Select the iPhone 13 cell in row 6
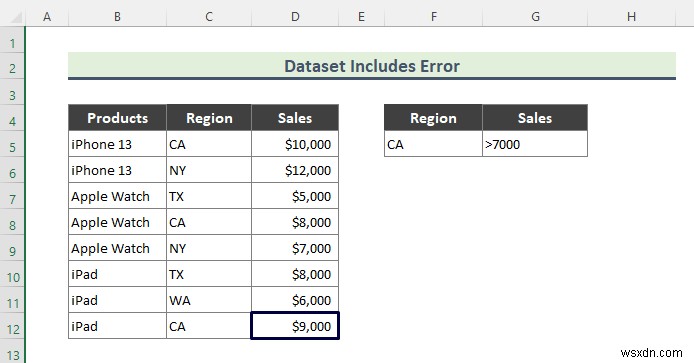Viewport: 694px width, 363px height. (x=117, y=170)
